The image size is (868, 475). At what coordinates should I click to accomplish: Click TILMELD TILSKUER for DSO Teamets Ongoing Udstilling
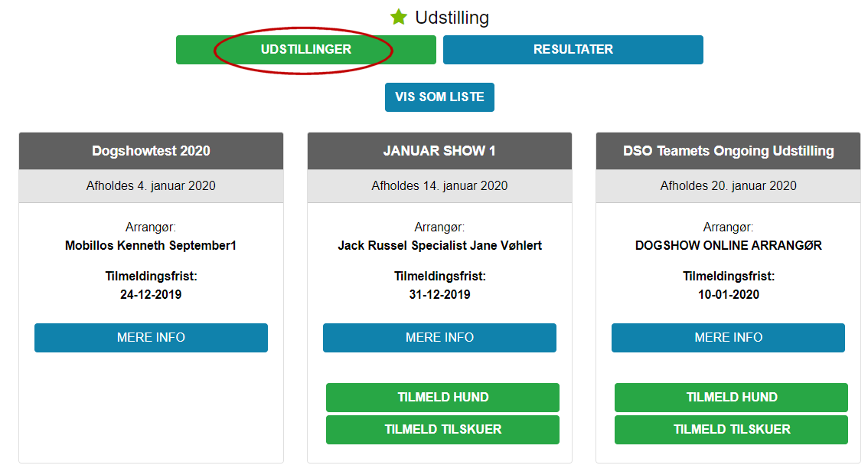point(731,430)
